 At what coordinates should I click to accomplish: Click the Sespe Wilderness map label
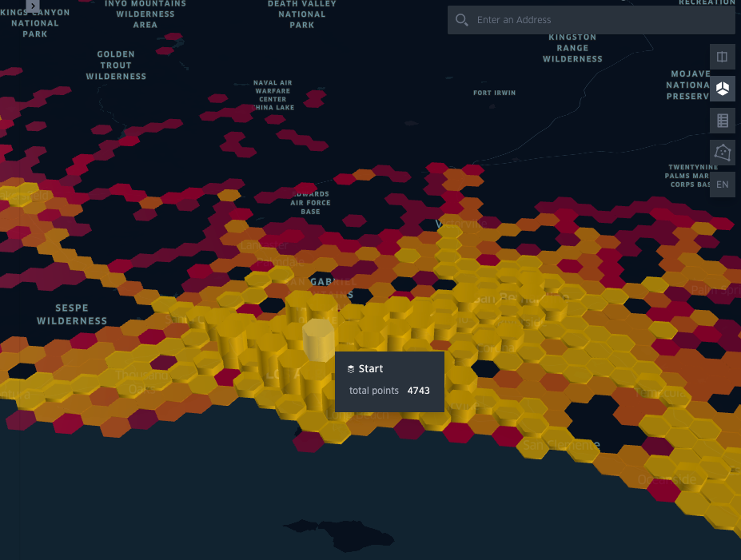coord(72,315)
